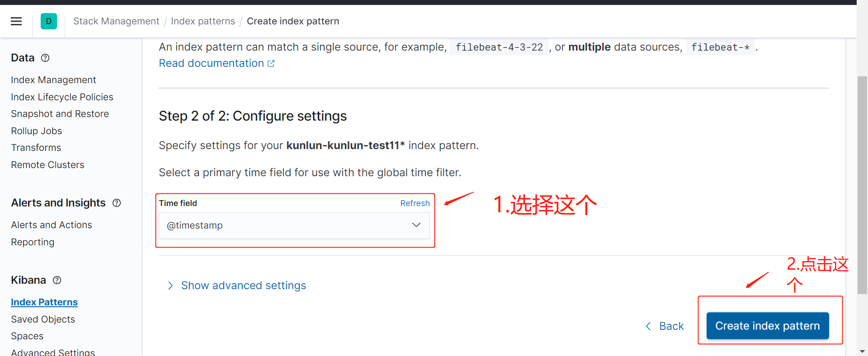Click the Create index pattern button
868x356 pixels.
768,326
